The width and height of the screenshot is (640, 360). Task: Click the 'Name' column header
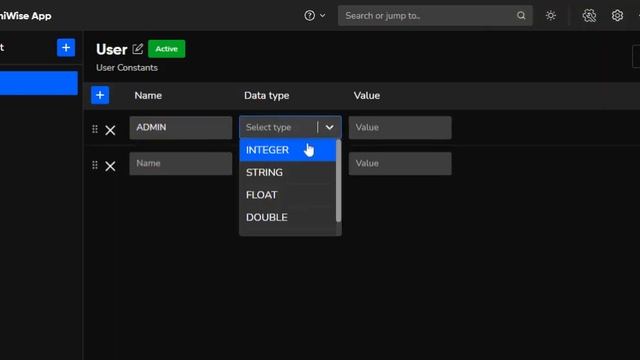(x=148, y=96)
